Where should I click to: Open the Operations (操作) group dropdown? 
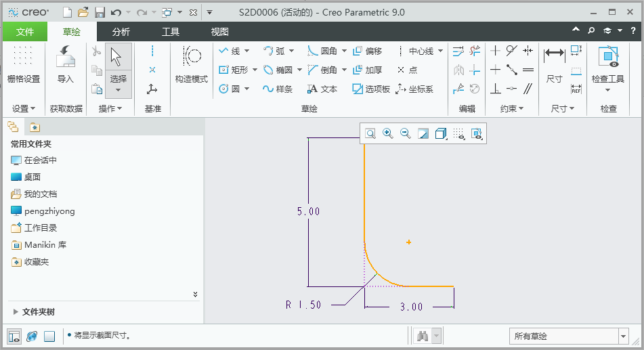click(110, 108)
